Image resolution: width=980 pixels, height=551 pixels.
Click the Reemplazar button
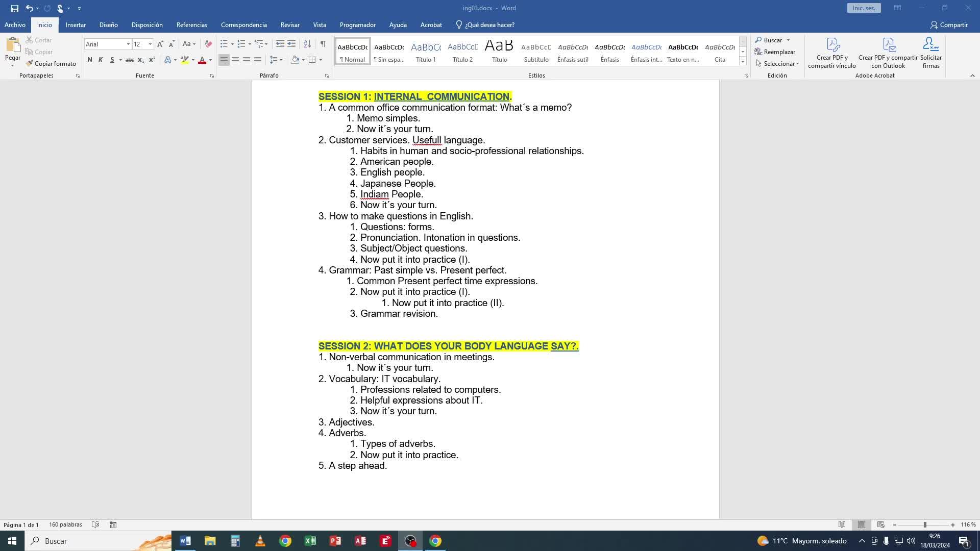[x=775, y=52]
